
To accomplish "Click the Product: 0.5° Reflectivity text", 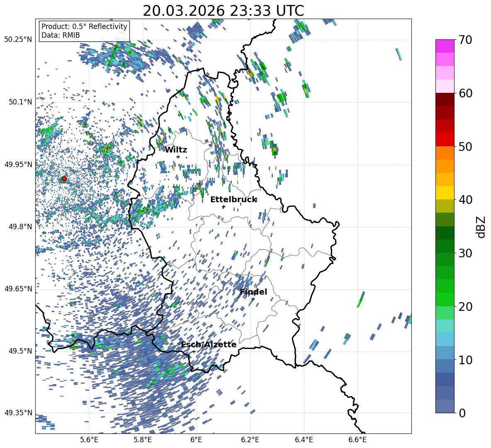I will [84, 27].
